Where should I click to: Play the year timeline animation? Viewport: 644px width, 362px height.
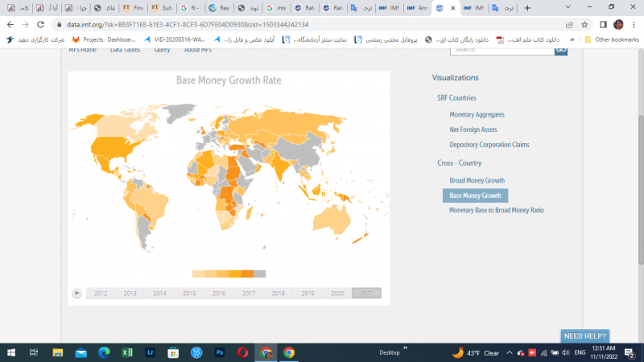tap(76, 294)
